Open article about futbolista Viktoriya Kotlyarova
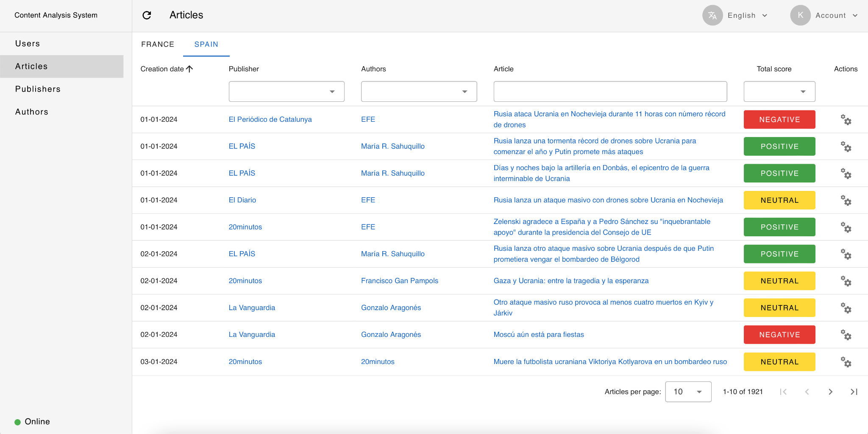 coord(610,362)
